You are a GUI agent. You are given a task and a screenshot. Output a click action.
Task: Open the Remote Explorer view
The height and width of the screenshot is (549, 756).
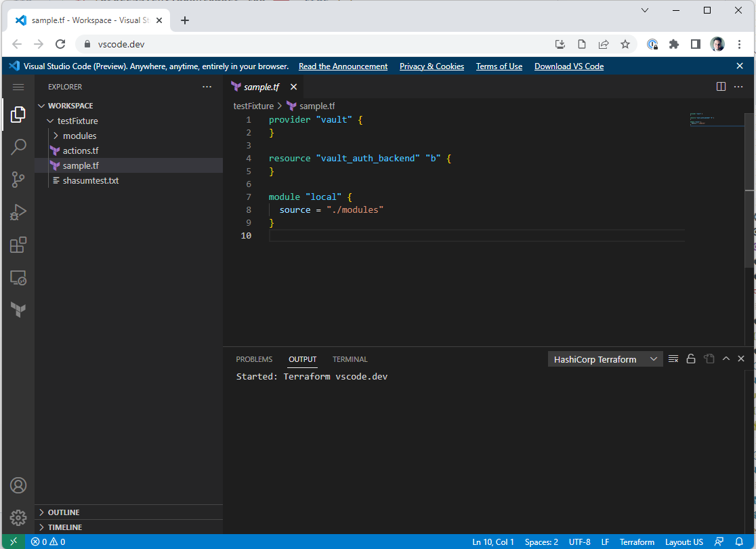[x=18, y=278]
